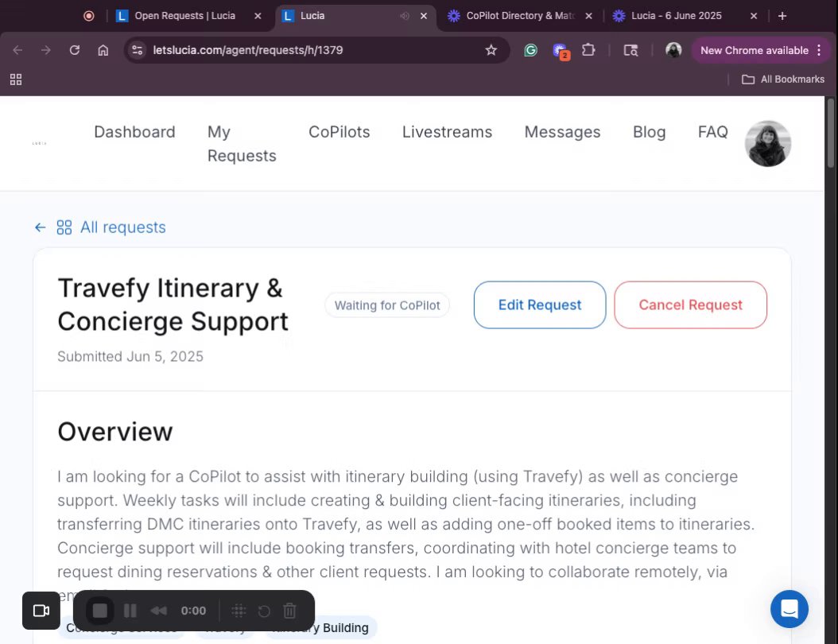Open the chat support bubble
838x644 pixels.
point(790,609)
